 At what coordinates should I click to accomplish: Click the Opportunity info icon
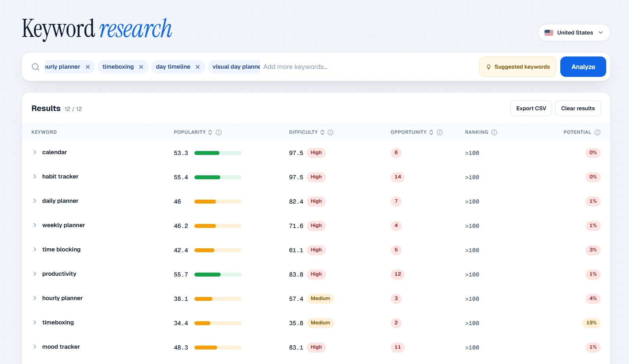(x=440, y=133)
